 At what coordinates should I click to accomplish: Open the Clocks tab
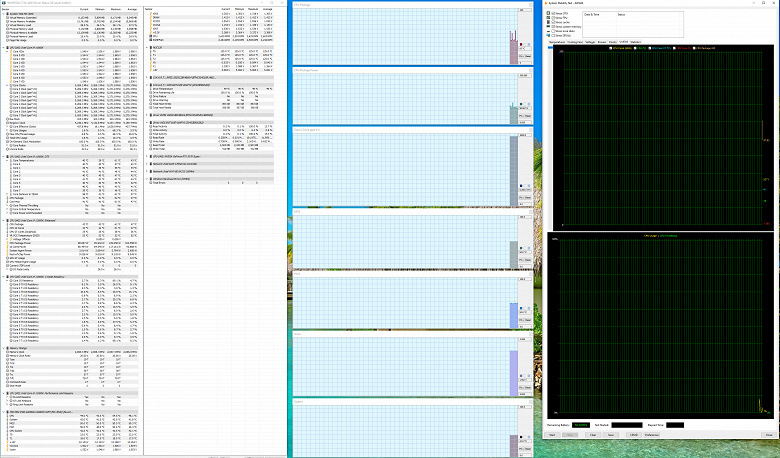613,42
